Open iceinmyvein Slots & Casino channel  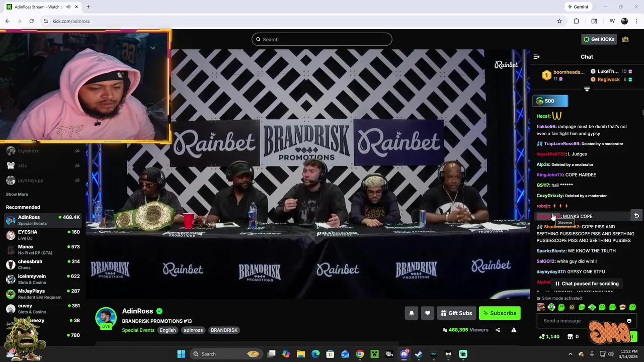pos(43,279)
